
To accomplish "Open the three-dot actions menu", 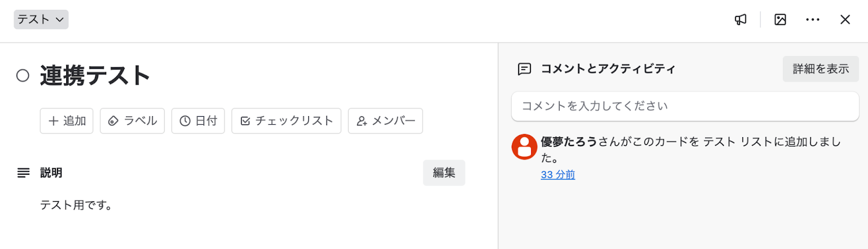I will tap(813, 20).
